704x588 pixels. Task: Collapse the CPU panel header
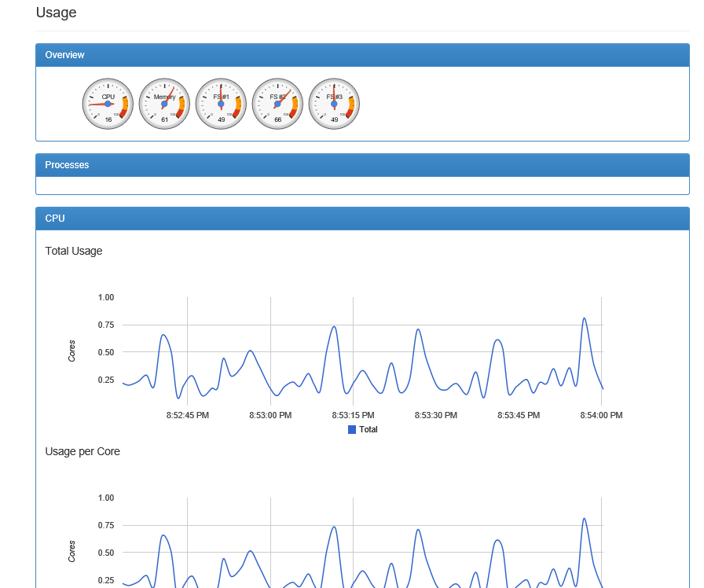[362, 219]
